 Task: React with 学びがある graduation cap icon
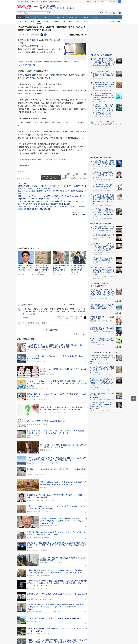tap(66, 176)
